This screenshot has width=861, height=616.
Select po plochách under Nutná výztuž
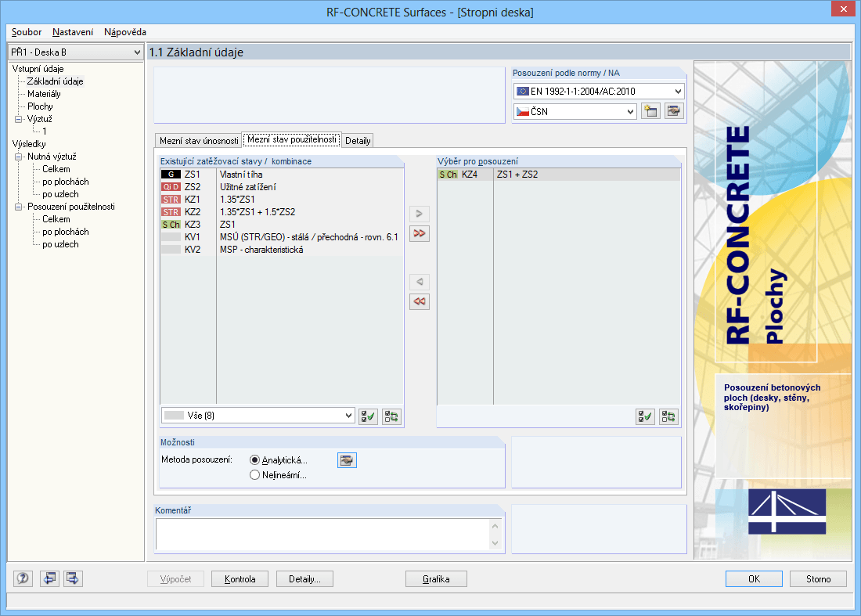[65, 182]
